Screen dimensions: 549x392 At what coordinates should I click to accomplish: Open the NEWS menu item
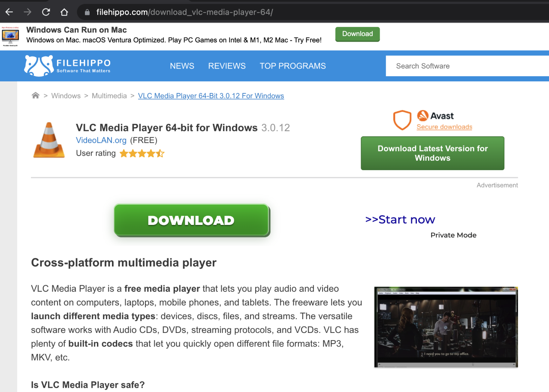tap(182, 66)
